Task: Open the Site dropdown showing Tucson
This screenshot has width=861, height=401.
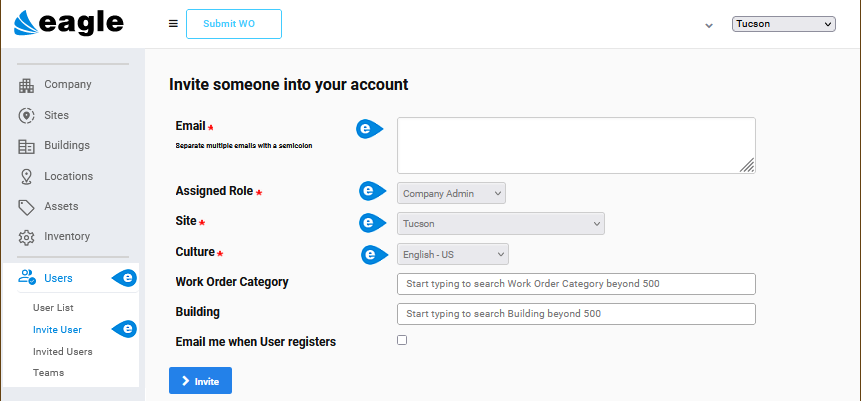Action: 500,224
